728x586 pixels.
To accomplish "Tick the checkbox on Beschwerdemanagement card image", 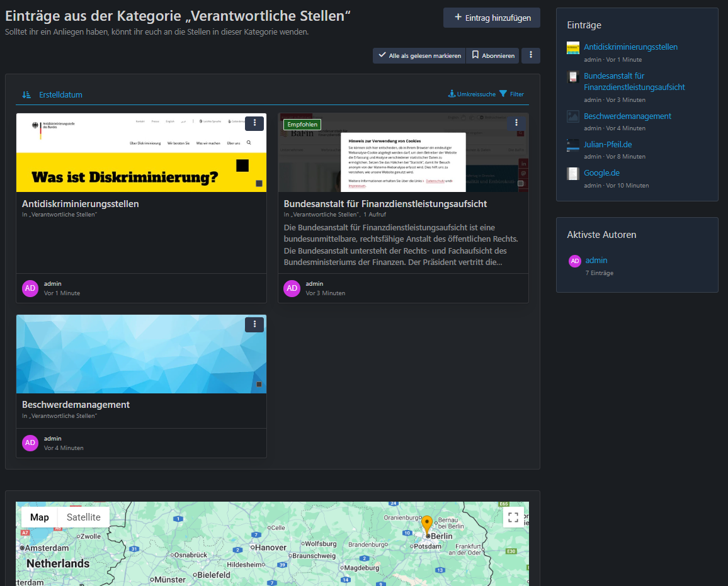I will pos(259,384).
